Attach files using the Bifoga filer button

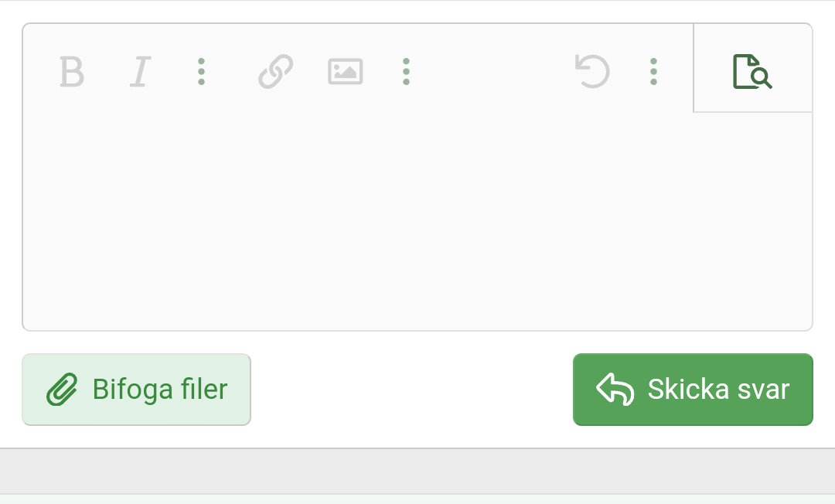pyautogui.click(x=136, y=390)
